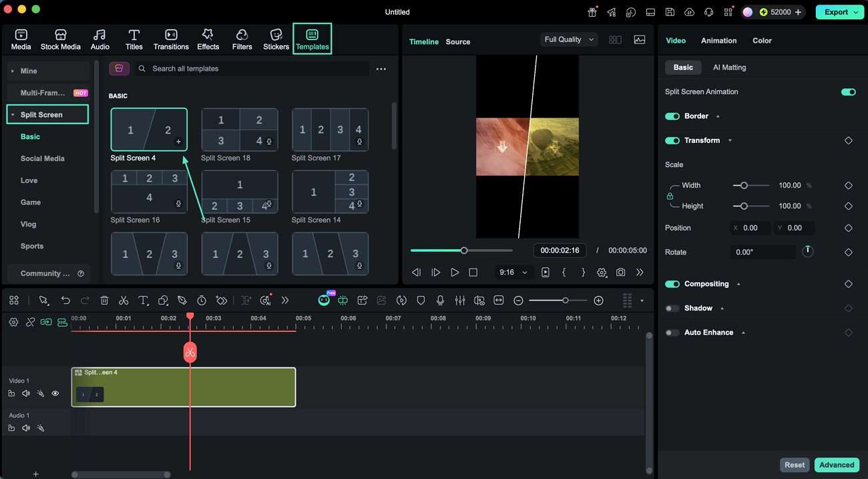This screenshot has width=868, height=479.
Task: Click the Advanced button
Action: point(837,465)
